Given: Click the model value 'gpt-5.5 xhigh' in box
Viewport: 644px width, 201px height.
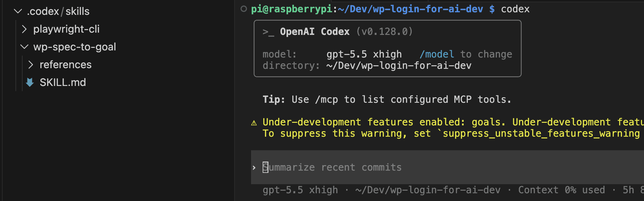Looking at the screenshot, I should tap(364, 54).
